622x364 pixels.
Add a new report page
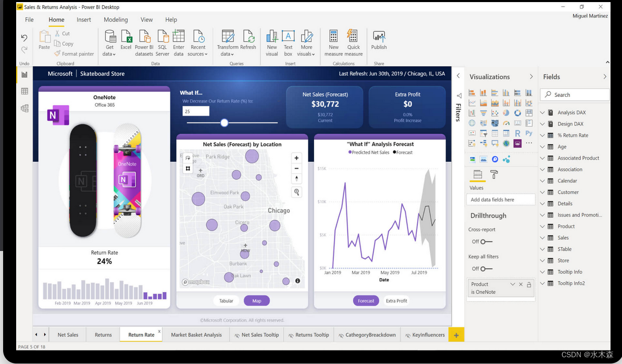(x=456, y=335)
